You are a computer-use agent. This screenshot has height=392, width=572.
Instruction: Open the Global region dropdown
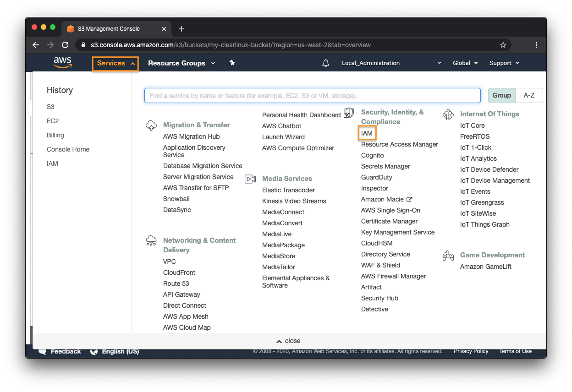point(465,63)
